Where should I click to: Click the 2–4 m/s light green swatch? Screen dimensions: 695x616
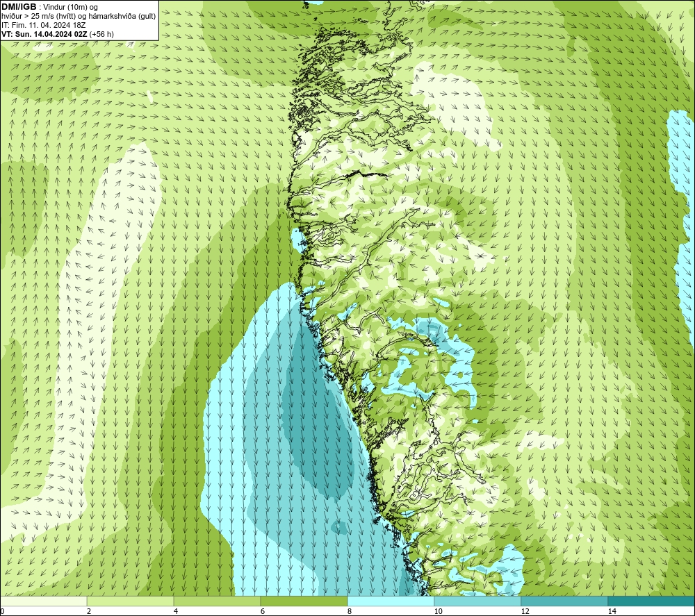click(x=131, y=601)
